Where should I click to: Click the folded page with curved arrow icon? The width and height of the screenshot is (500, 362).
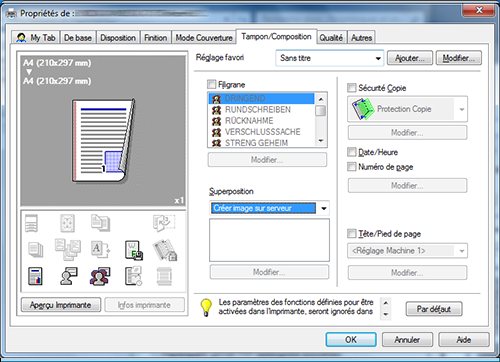coord(164,223)
